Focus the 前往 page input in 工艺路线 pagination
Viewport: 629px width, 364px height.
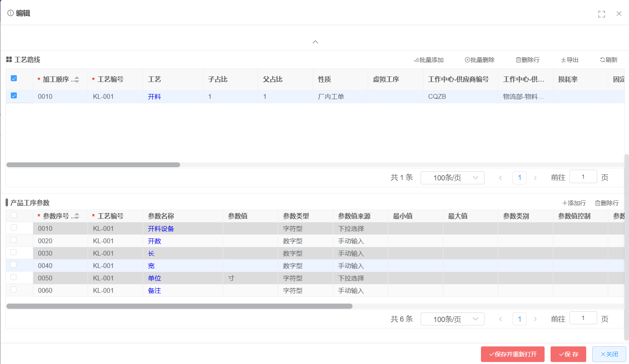click(x=583, y=177)
